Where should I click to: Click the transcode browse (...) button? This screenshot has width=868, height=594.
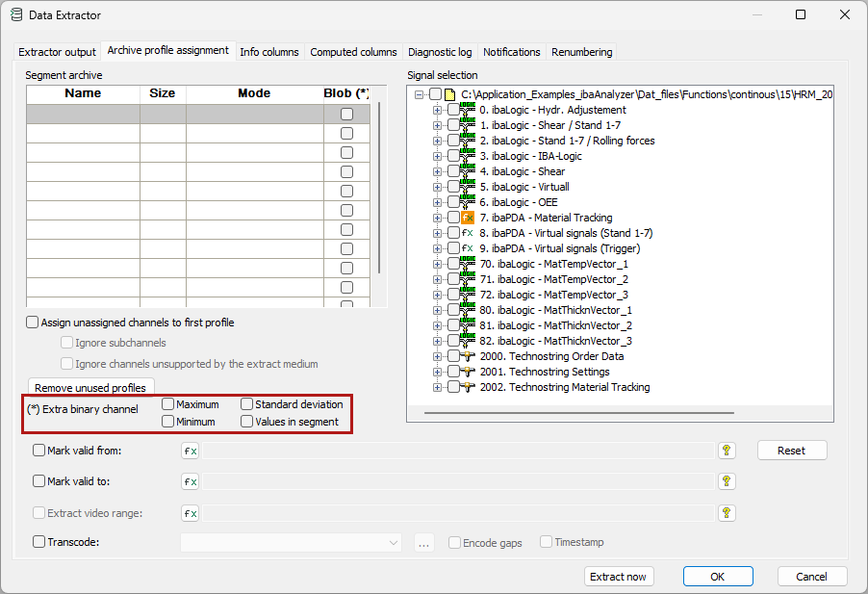(x=424, y=543)
